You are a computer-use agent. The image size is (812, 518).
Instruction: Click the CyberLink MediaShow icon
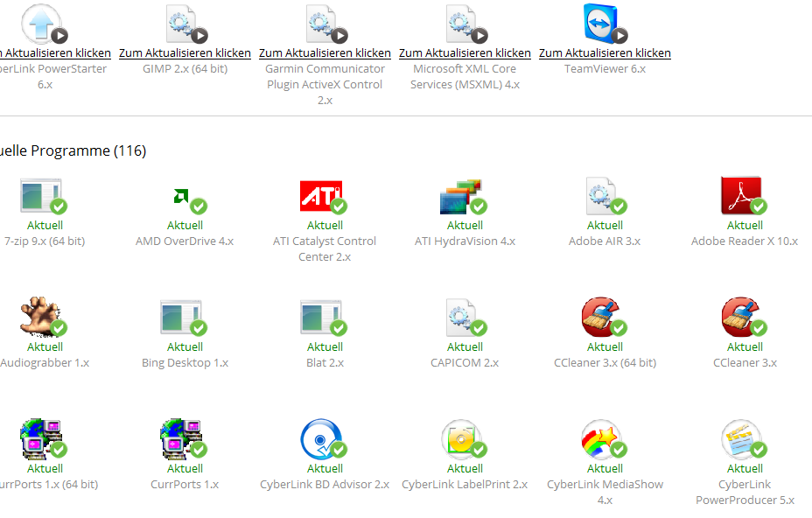point(602,440)
